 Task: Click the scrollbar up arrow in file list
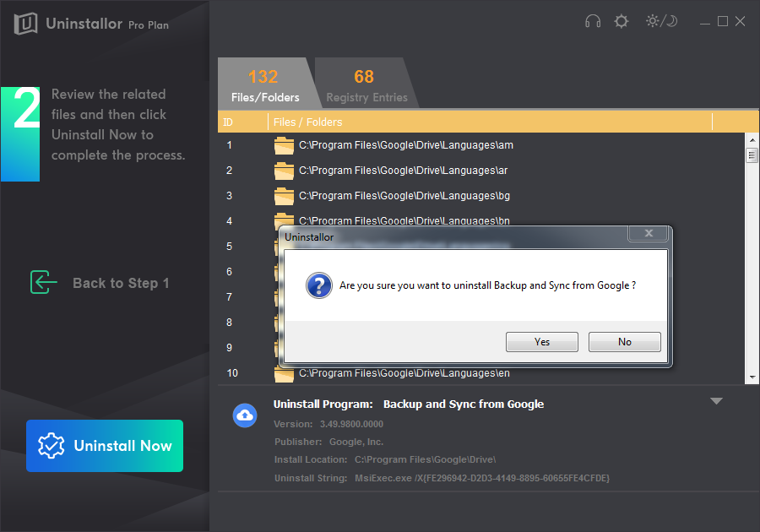(752, 140)
